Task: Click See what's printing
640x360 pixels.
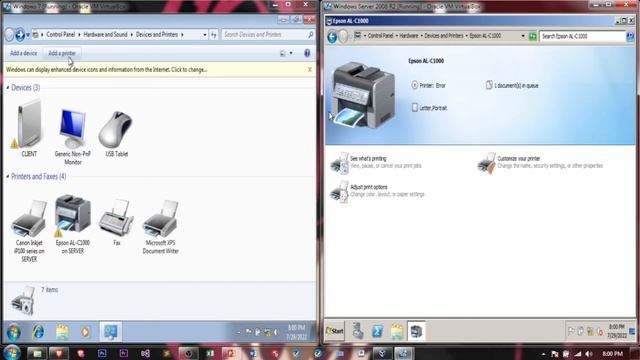Action: pos(368,158)
